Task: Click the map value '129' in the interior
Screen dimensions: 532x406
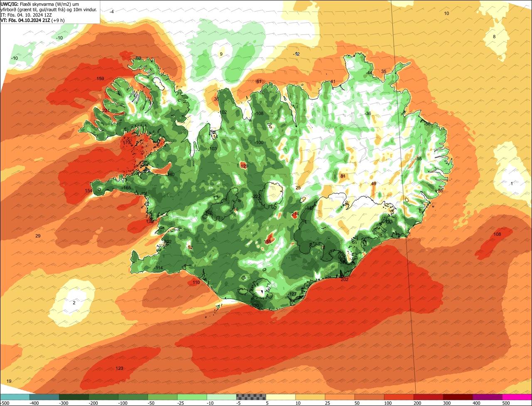Action: coord(244,166)
